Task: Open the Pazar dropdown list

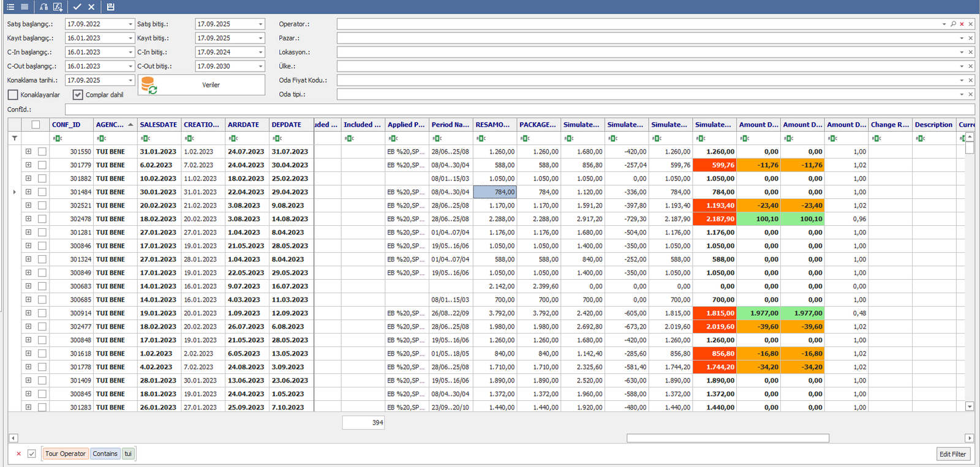Action: click(x=962, y=39)
